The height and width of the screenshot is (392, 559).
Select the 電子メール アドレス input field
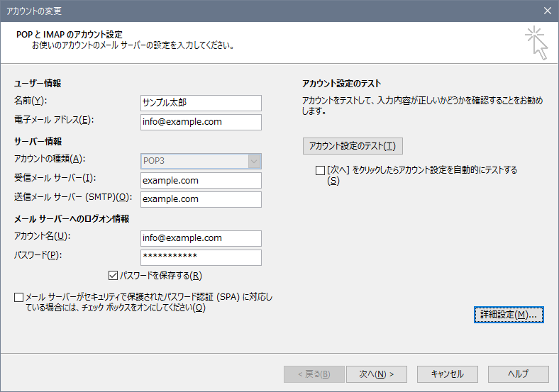coord(201,122)
